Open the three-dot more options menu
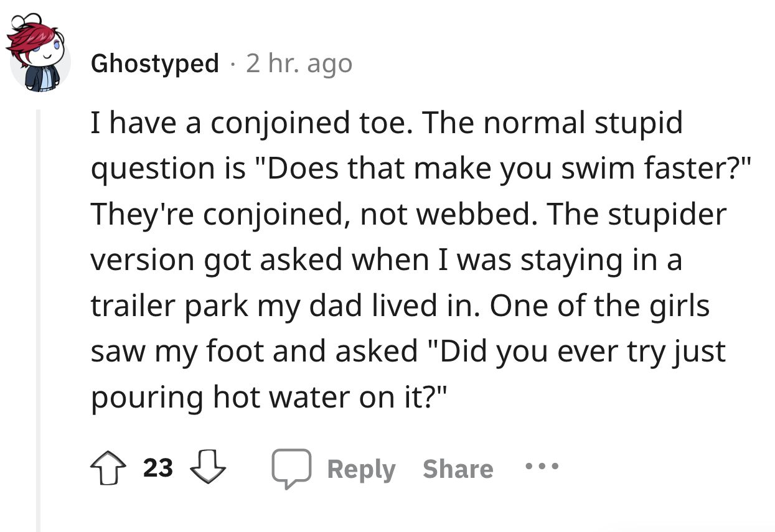The height and width of the screenshot is (532, 775). coord(541,465)
